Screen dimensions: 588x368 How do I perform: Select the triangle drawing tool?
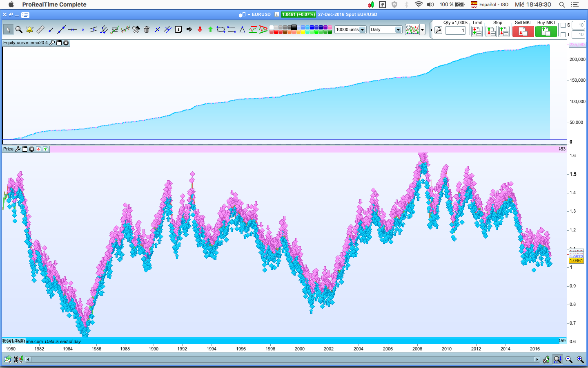click(242, 29)
